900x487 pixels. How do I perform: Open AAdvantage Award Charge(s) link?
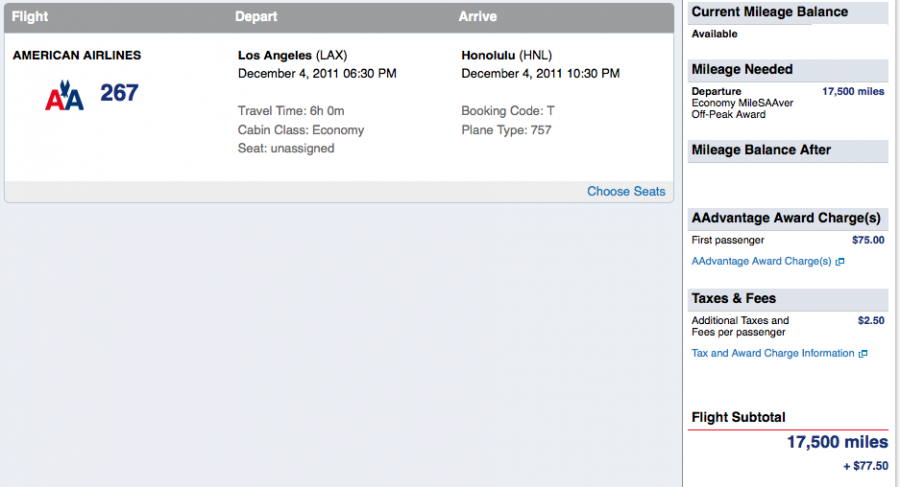(x=761, y=261)
